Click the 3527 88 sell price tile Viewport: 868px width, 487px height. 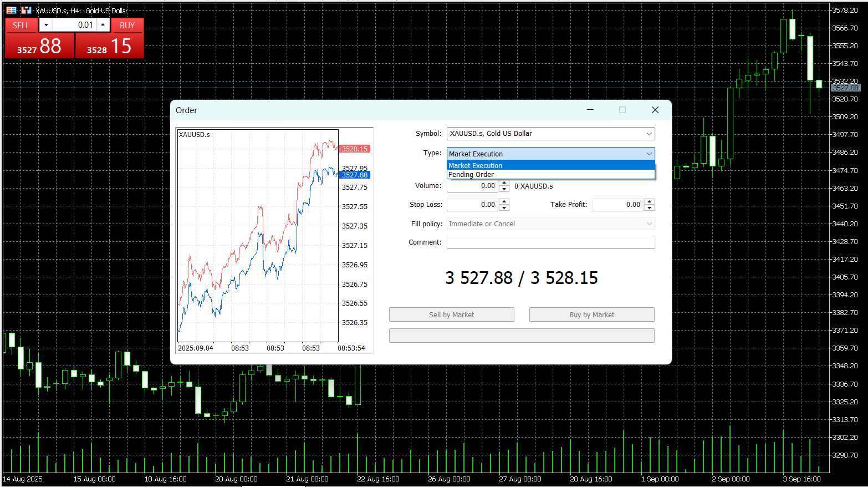[39, 46]
